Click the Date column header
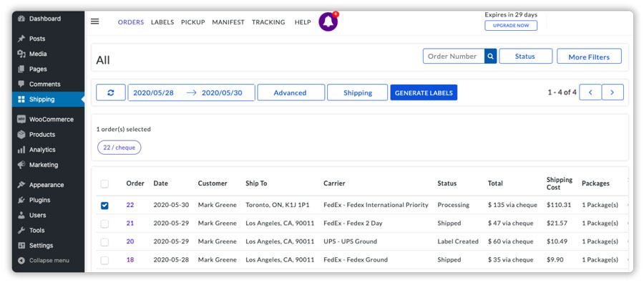The height and width of the screenshot is (283, 644). coord(160,183)
